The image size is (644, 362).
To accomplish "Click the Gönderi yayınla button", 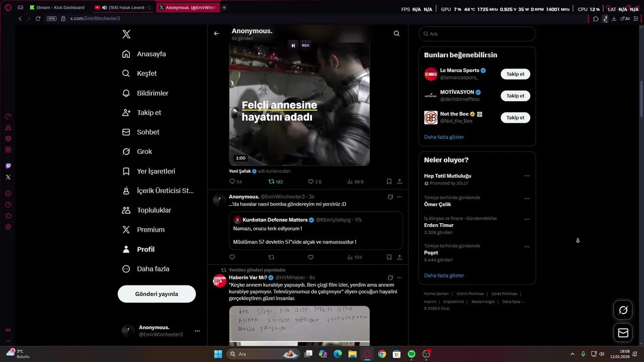I will pos(156,294).
